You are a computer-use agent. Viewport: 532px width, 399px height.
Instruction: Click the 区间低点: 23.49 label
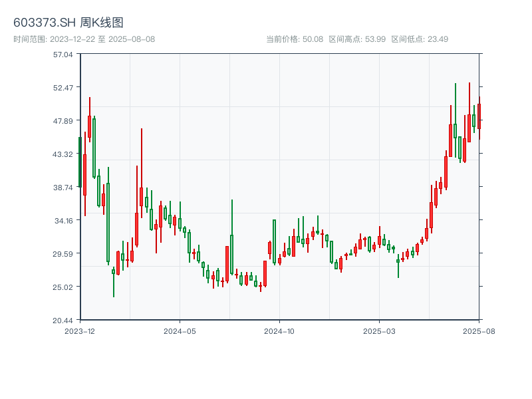pos(420,39)
